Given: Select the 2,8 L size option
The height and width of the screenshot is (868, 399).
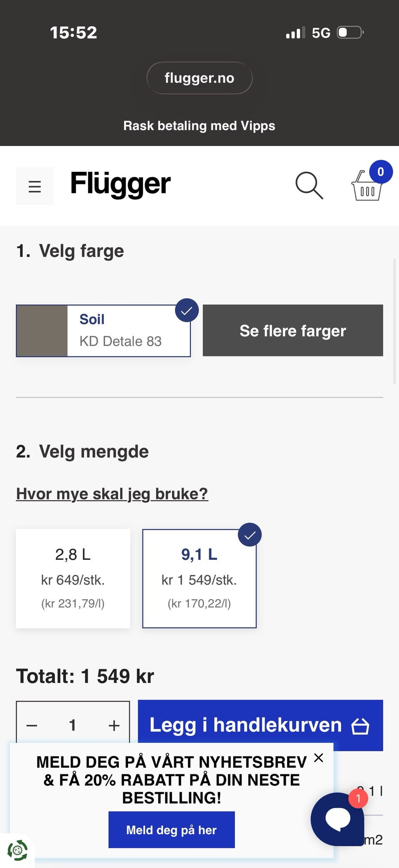Looking at the screenshot, I should point(73,579).
